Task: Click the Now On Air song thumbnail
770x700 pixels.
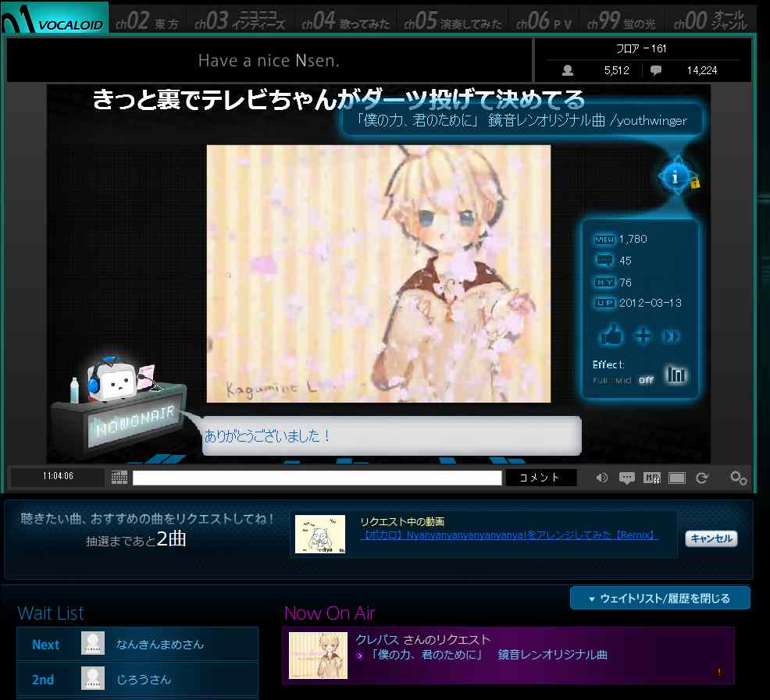Action: tap(318, 656)
